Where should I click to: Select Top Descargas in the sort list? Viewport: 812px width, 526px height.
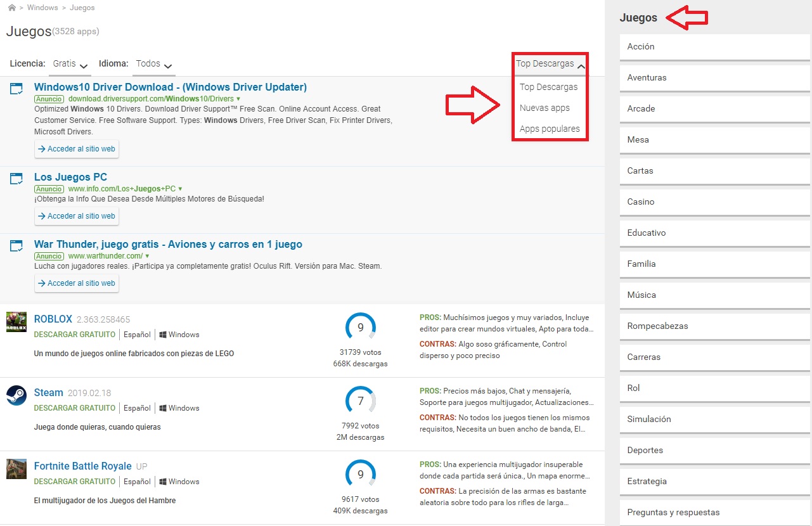(x=549, y=87)
